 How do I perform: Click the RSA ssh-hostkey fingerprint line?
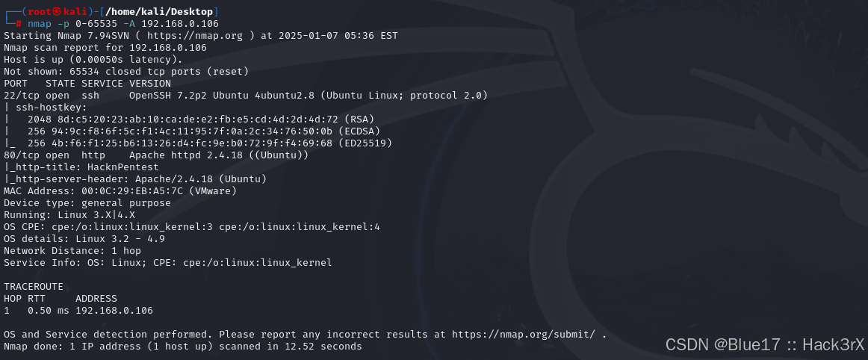point(189,120)
